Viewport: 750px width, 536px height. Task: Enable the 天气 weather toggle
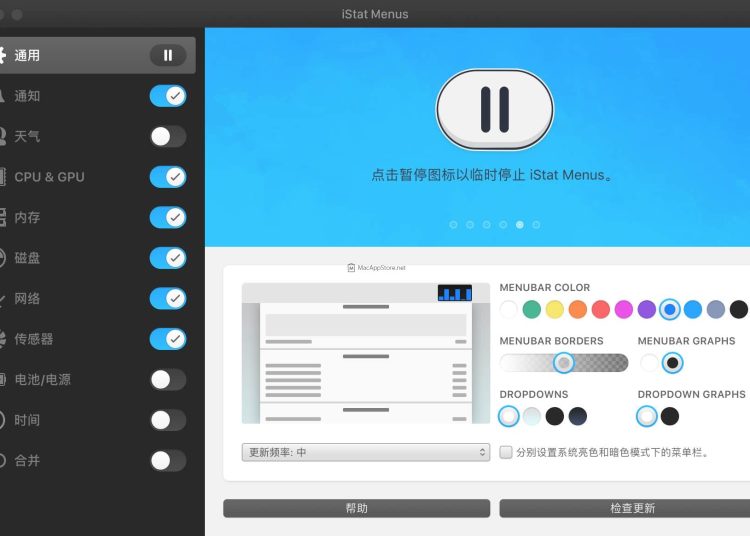(x=168, y=137)
